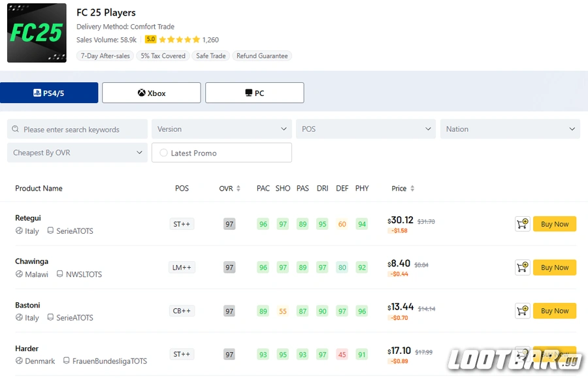Click Chawinga's DEF stat value 80
This screenshot has width=588, height=378.
(x=342, y=268)
